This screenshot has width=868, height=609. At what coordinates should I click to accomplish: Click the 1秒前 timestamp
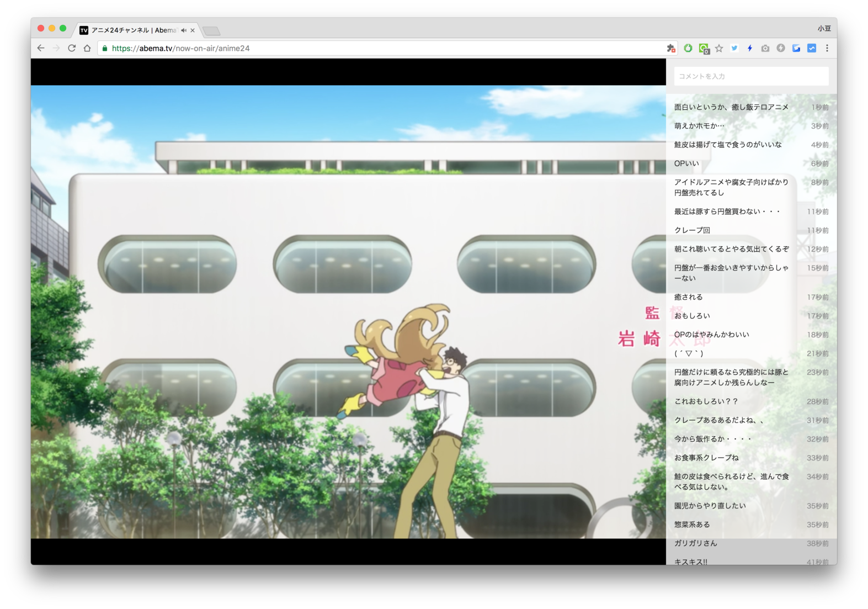pos(820,108)
